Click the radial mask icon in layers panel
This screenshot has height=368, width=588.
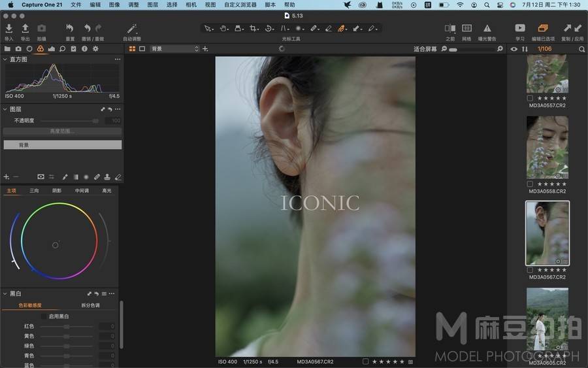86,176
